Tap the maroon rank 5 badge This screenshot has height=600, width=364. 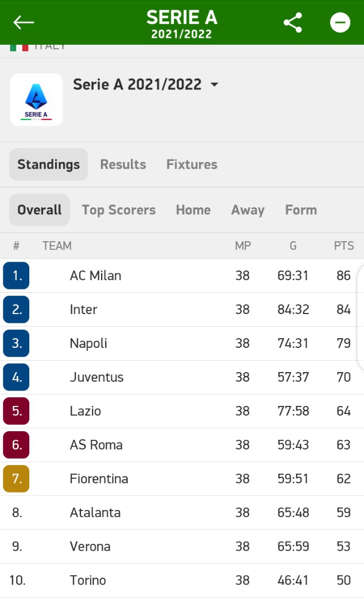(x=16, y=411)
